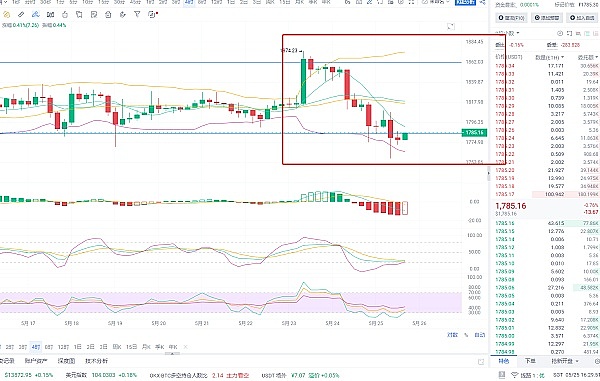Toggle the % percentage scale option
600x381 pixels.
click(466, 335)
